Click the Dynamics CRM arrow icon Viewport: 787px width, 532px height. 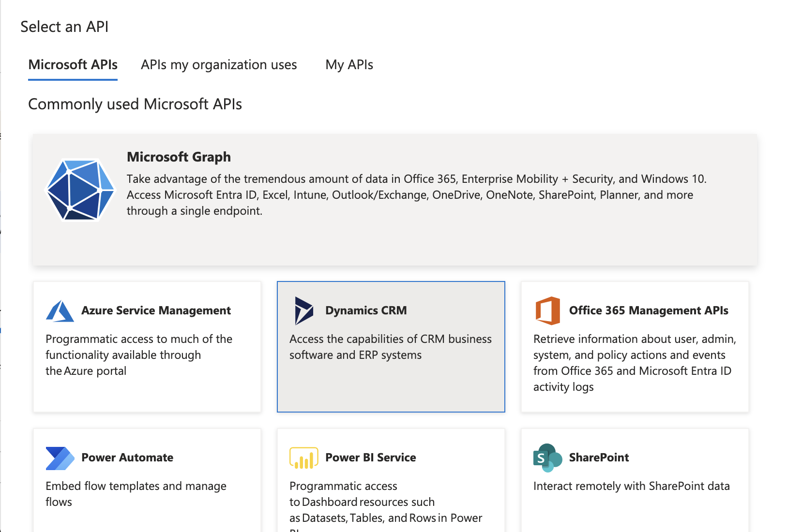[x=304, y=311]
